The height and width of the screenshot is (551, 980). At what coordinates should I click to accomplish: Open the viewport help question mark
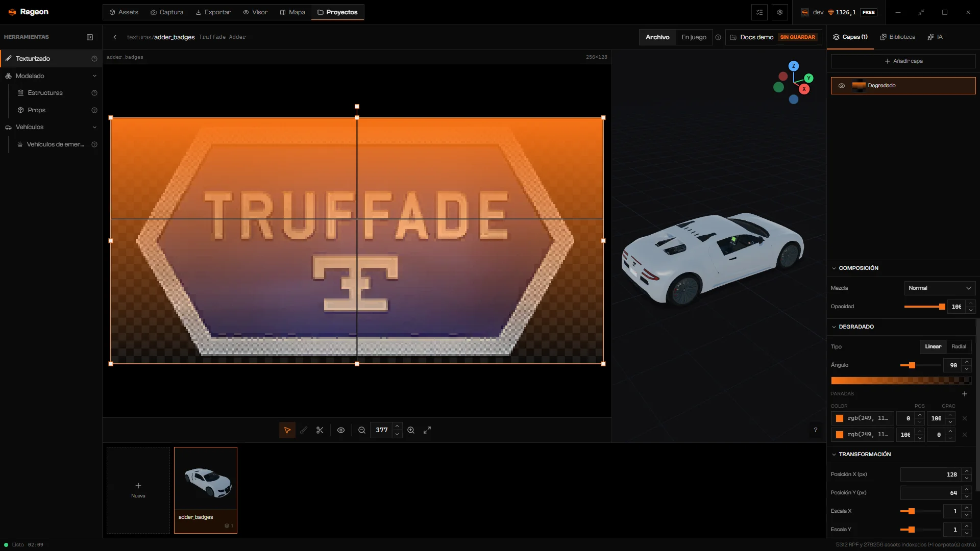coord(816,430)
